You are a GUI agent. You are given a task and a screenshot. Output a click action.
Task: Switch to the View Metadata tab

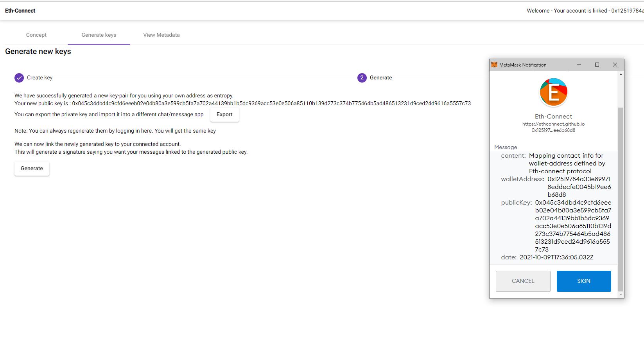pos(161,35)
